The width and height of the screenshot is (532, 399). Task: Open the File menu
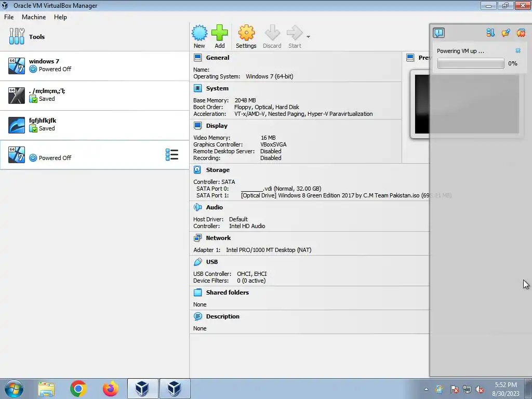tap(9, 17)
